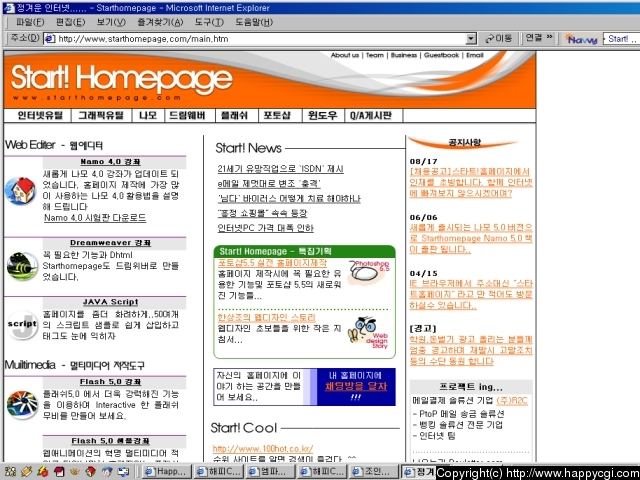Viewport: 640px width, 480px height.
Task: Open the address bar dropdown arrow
Action: [471, 39]
